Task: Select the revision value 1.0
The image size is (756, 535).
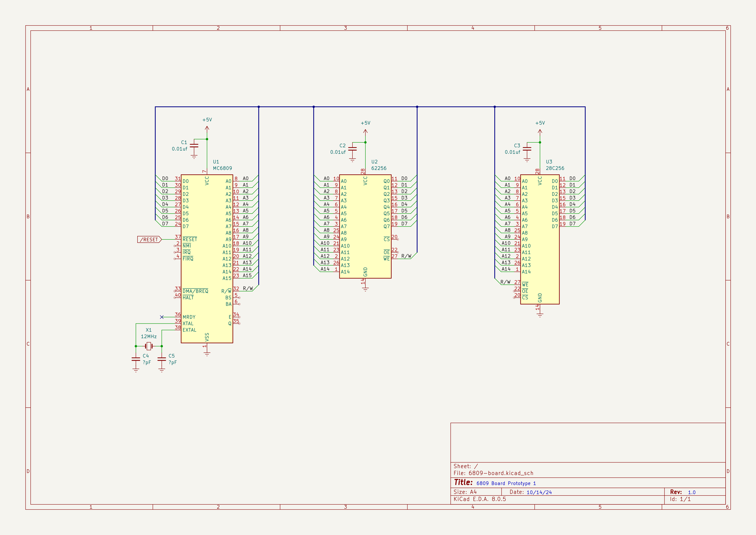Action: (x=692, y=492)
